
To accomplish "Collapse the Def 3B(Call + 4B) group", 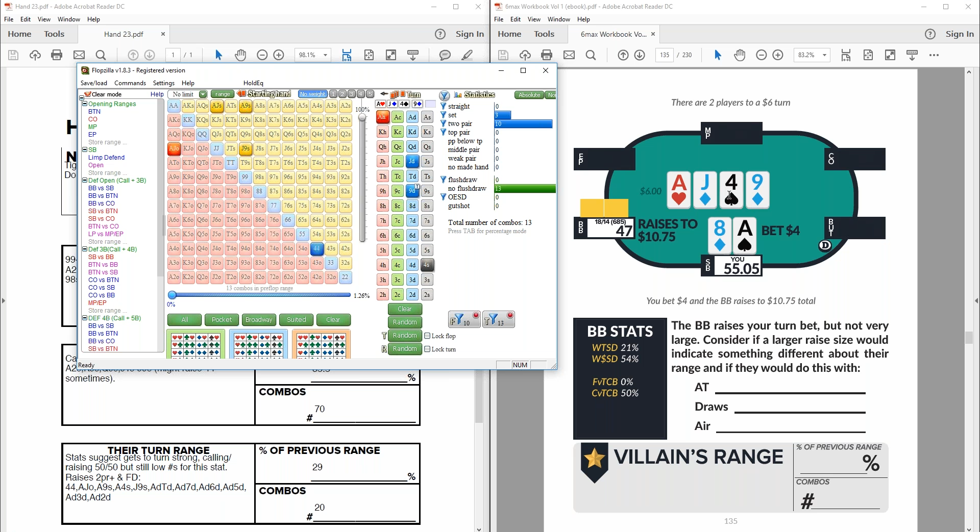I will point(85,249).
